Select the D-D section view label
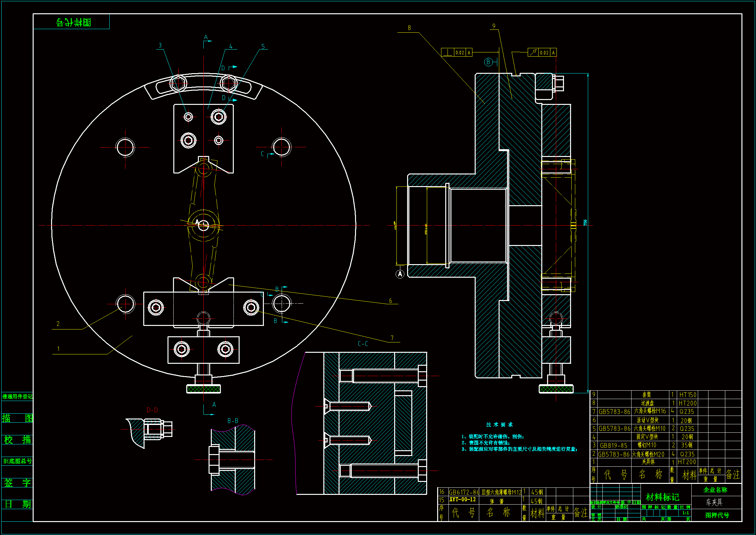 [x=152, y=410]
